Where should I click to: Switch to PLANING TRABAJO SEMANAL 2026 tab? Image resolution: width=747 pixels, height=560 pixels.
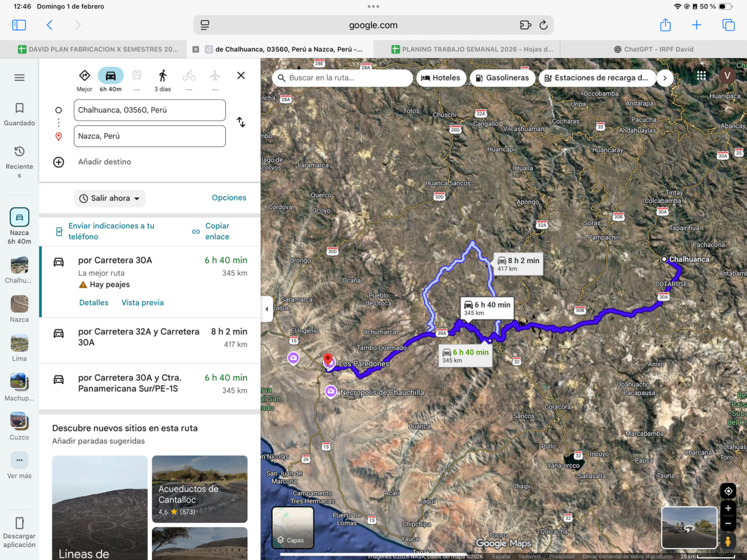coord(472,49)
